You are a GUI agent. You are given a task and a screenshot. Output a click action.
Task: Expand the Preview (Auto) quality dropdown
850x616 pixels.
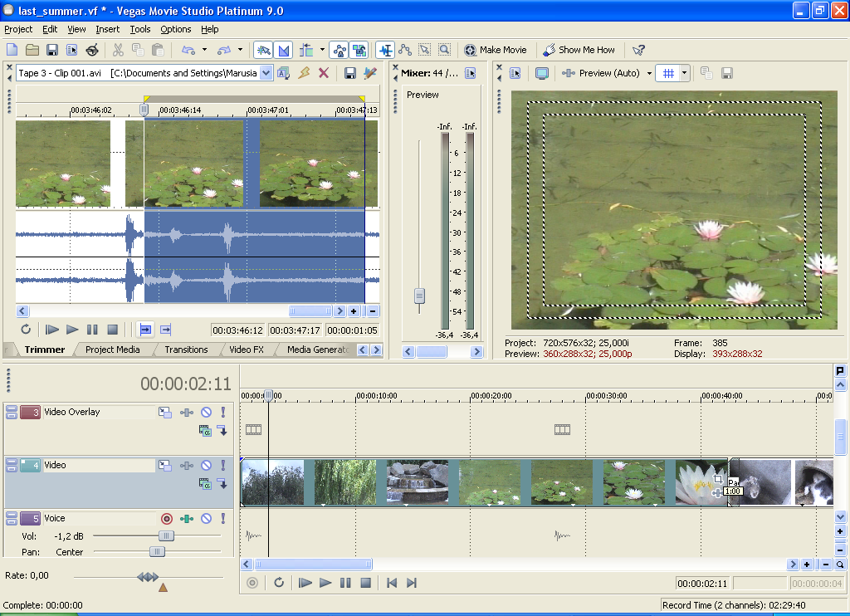(x=647, y=73)
